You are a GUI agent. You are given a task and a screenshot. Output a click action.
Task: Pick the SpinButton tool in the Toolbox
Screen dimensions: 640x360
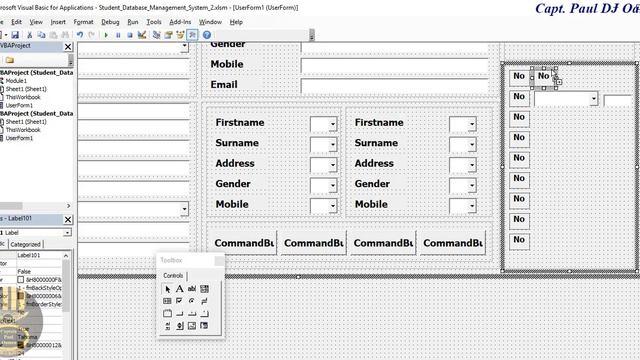pos(180,326)
